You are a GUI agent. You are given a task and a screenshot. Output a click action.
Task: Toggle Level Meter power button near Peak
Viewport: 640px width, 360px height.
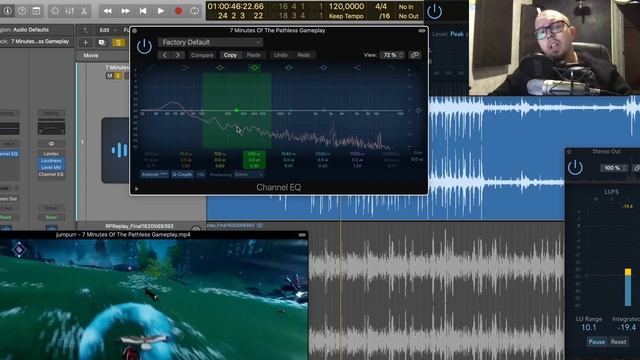[x=434, y=11]
